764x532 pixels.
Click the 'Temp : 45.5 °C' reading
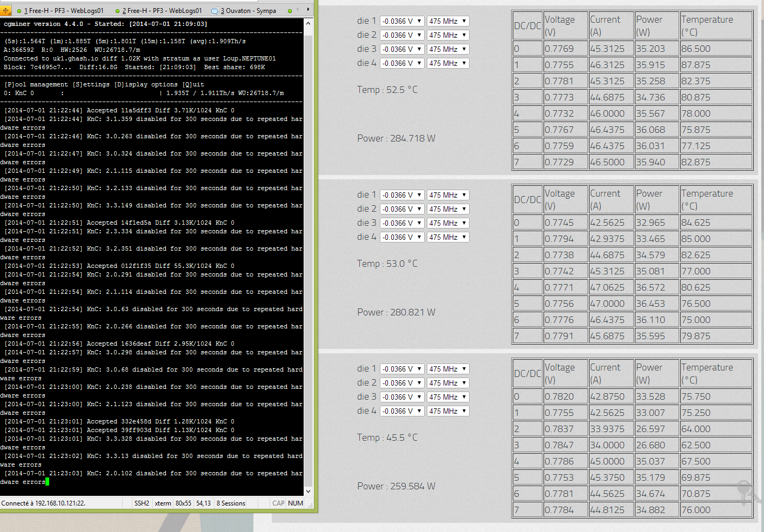(387, 437)
